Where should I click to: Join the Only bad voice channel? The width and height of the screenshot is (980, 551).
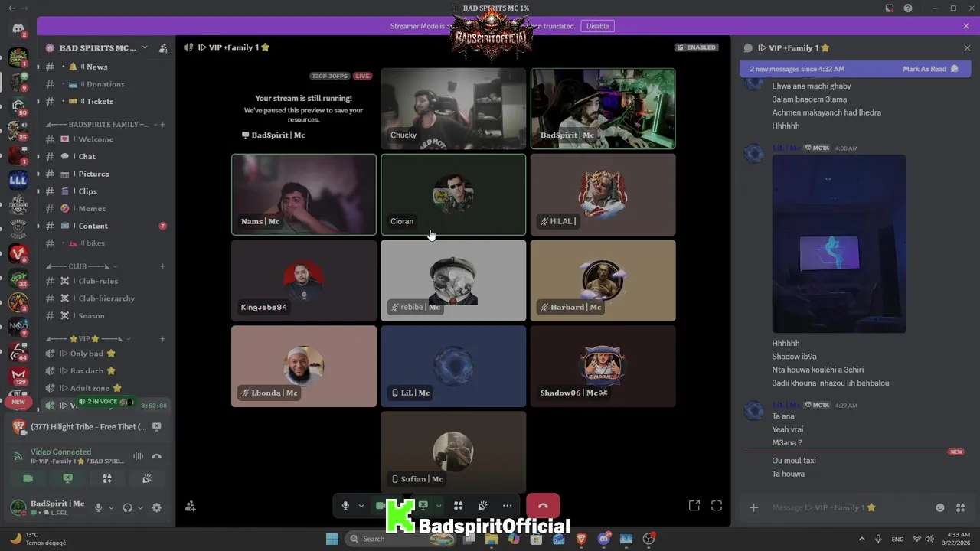click(106, 354)
